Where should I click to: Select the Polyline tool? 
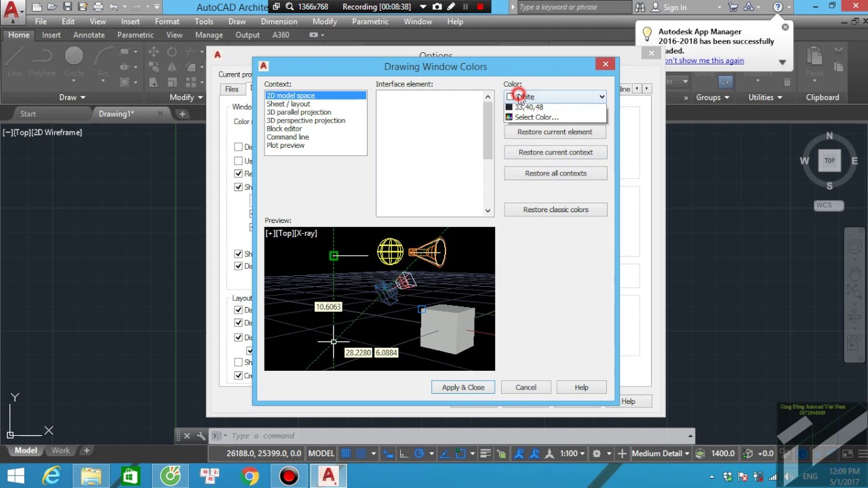42,61
